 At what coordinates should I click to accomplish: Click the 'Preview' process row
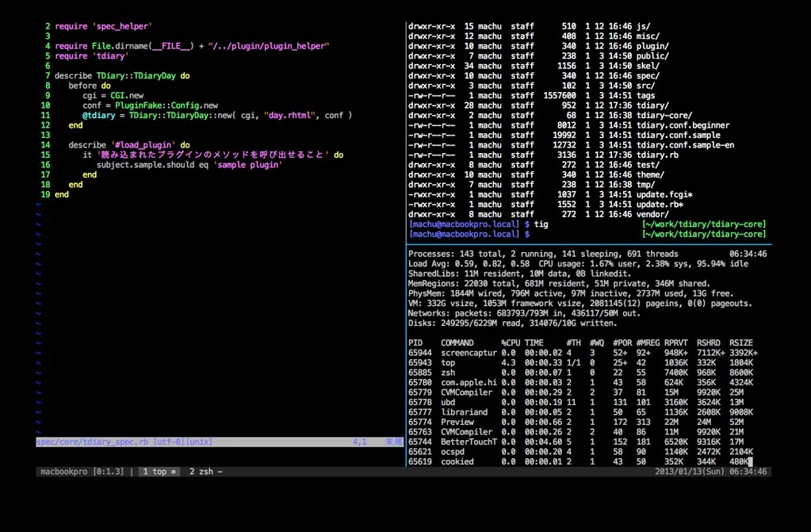576,422
